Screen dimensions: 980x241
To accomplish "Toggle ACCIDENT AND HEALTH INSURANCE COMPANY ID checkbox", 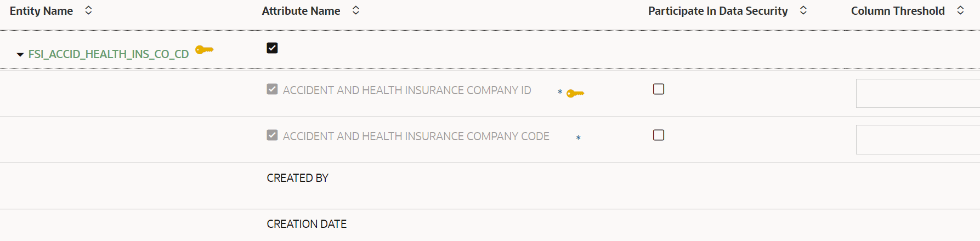I will [272, 89].
